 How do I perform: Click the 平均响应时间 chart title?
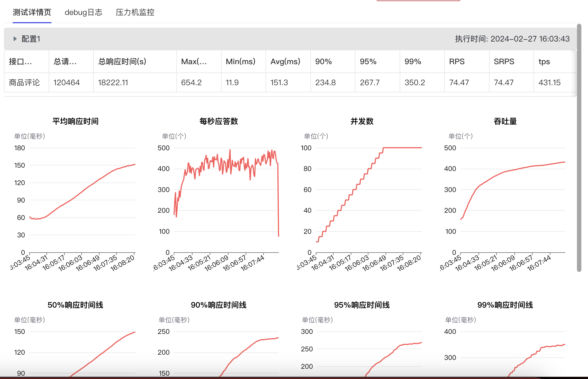coord(76,121)
